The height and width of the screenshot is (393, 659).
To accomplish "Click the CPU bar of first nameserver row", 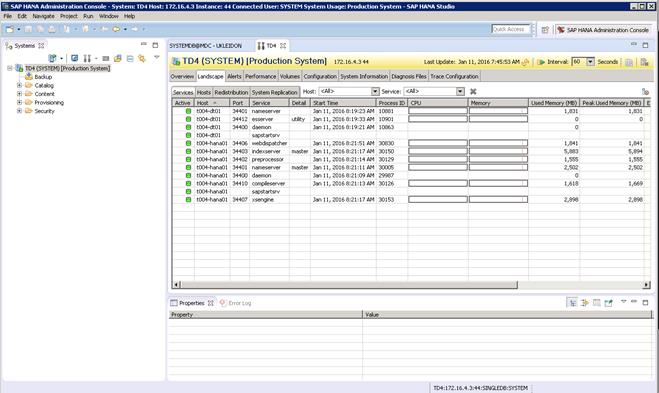I will 438,111.
